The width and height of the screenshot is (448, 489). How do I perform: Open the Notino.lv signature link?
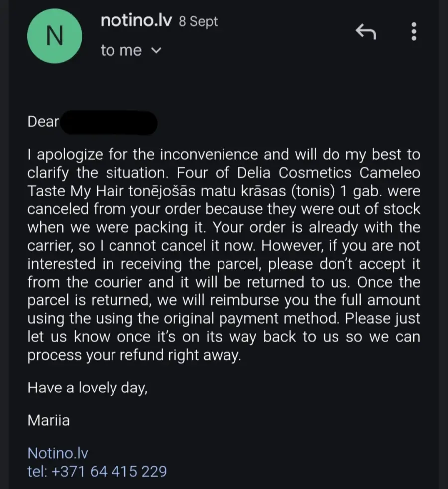point(58,453)
